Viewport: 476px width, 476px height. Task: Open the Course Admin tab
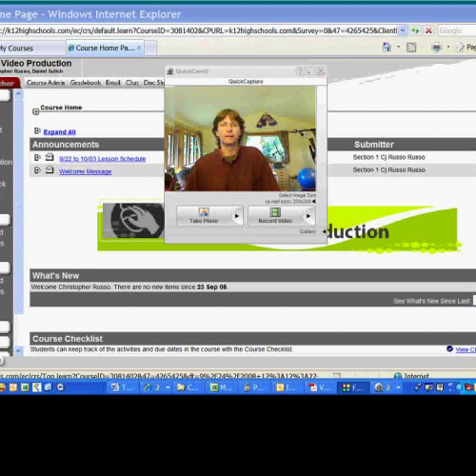click(46, 83)
